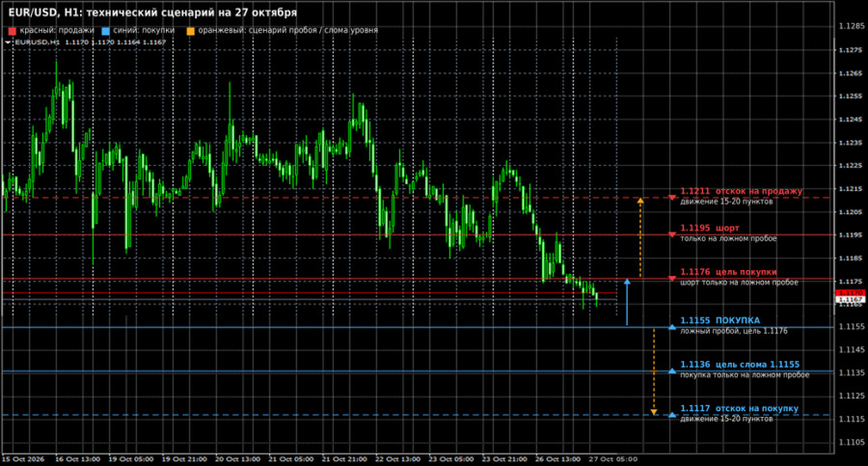Click the '19 Oct 21:00' time label
This screenshot has width=868, height=466.
(x=184, y=459)
